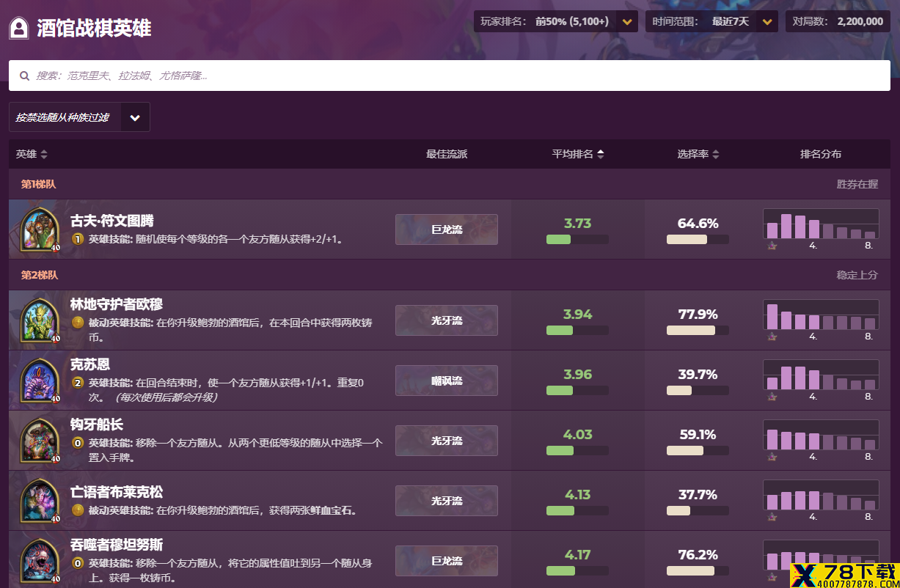900x588 pixels.
Task: Click the crown icon under 钩牙船长 rank chart
Action: coord(772,457)
